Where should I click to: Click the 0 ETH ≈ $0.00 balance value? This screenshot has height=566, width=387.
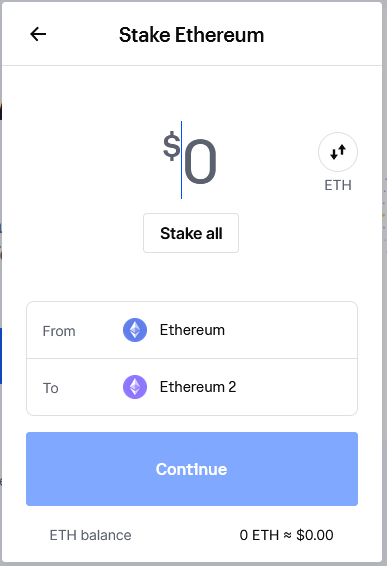tap(286, 535)
